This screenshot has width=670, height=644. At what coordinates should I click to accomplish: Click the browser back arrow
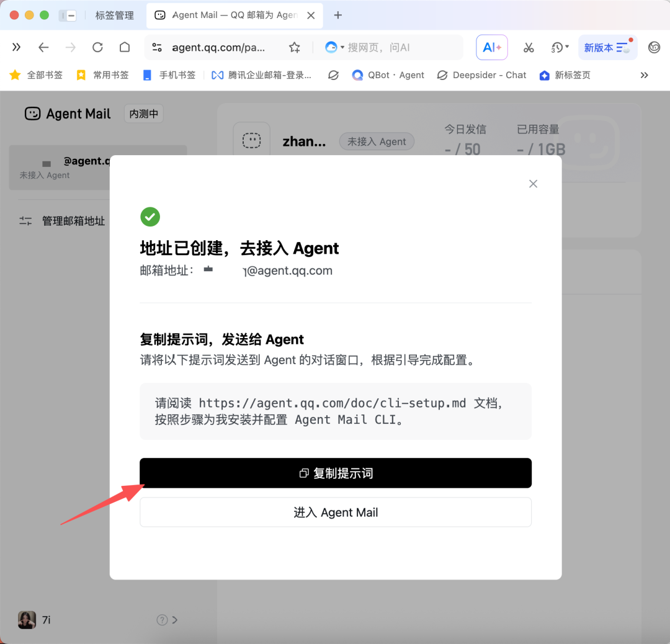43,47
